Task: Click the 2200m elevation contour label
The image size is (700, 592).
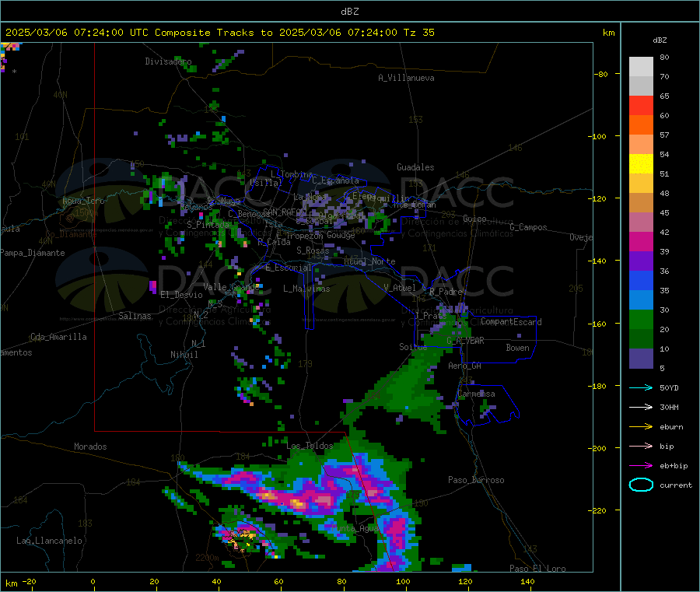Action: point(207,558)
